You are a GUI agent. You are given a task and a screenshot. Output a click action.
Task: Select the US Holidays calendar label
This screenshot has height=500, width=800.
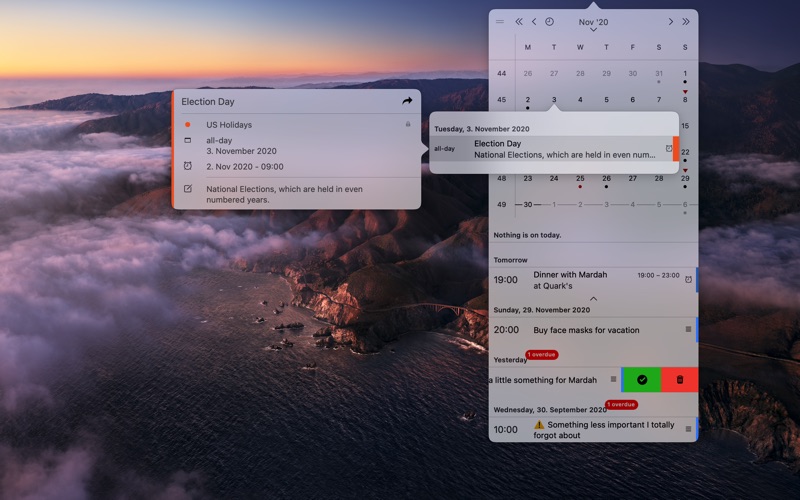click(x=229, y=124)
